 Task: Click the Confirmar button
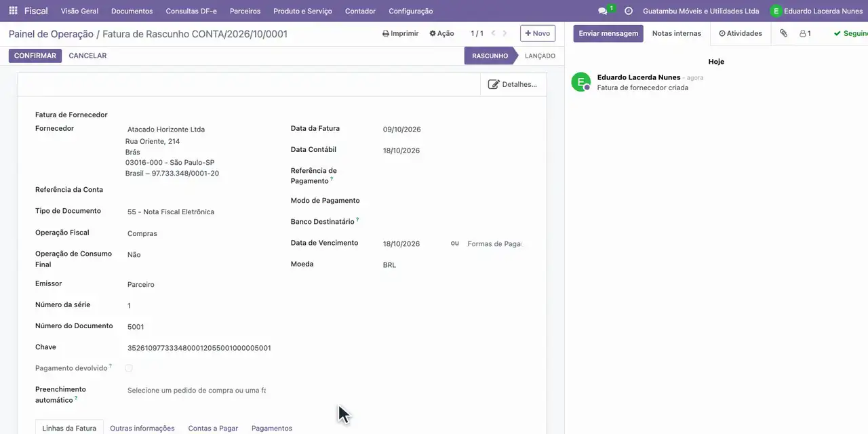coord(35,56)
